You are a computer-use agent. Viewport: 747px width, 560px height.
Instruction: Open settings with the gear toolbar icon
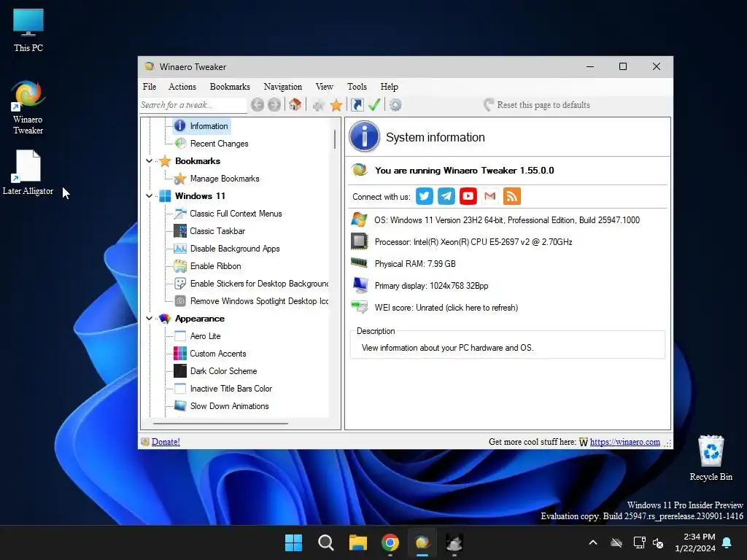click(x=395, y=105)
